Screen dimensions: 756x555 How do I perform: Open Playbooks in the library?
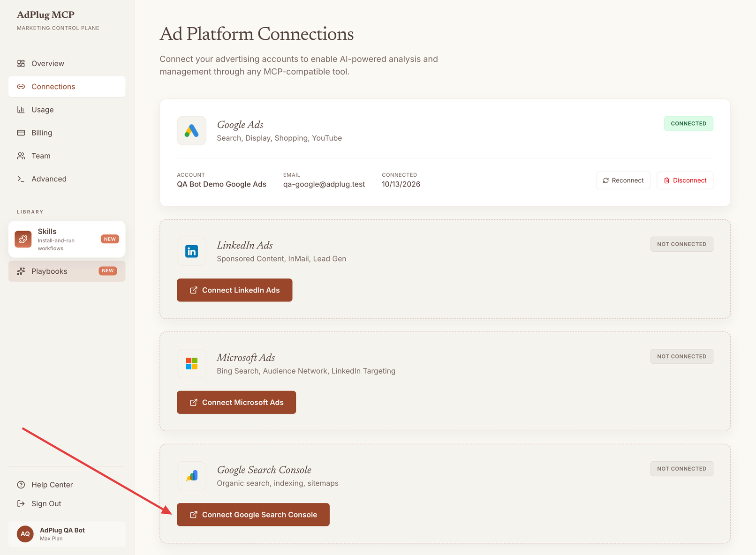(x=67, y=271)
